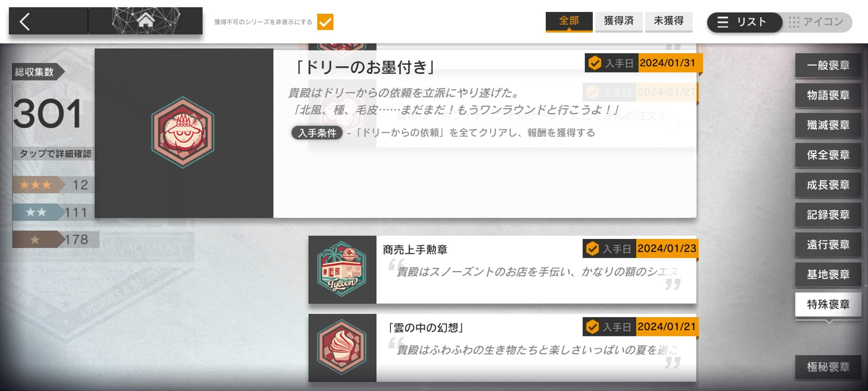
Task: Click the two-star count row icon
Action: coord(36,212)
